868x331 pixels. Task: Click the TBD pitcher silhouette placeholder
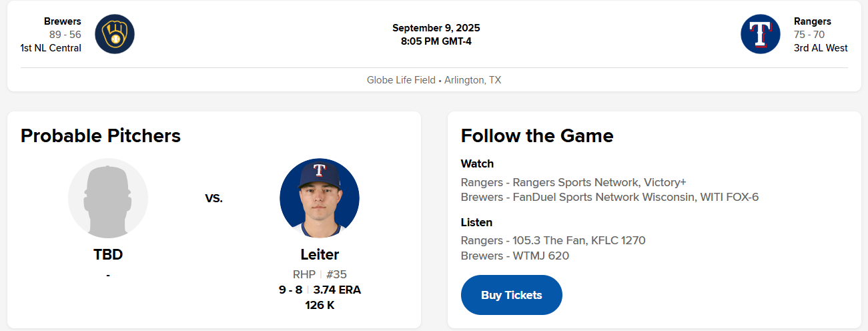click(108, 198)
